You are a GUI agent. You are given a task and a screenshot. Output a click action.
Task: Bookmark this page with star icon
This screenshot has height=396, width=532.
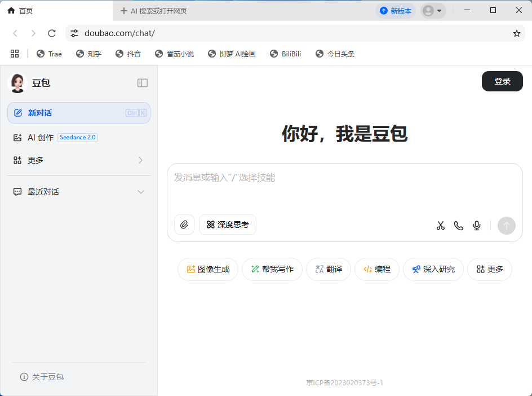[x=516, y=33]
